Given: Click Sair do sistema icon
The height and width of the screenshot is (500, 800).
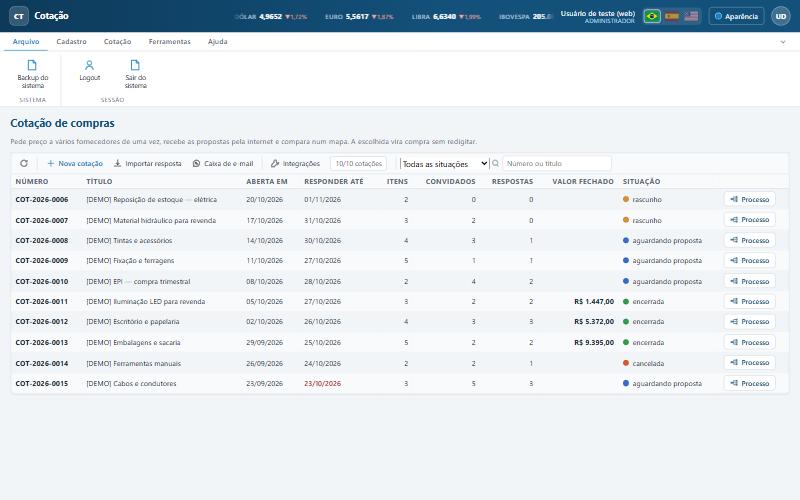Looking at the screenshot, I should tap(135, 65).
